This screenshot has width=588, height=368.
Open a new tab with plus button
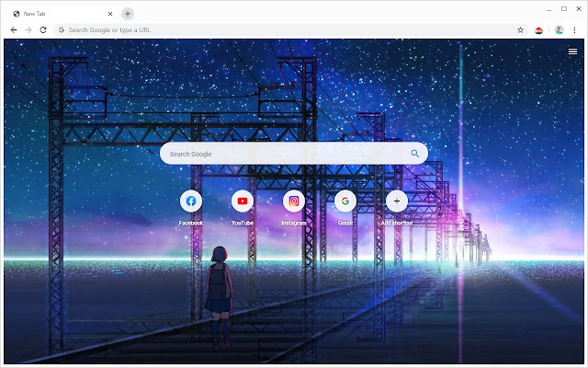(x=128, y=14)
